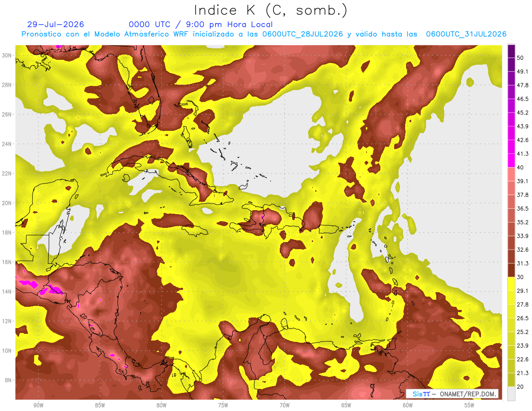Click the colorbar label "37.8"
Image resolution: width=532 pixels, height=411 pixels.
click(522, 195)
